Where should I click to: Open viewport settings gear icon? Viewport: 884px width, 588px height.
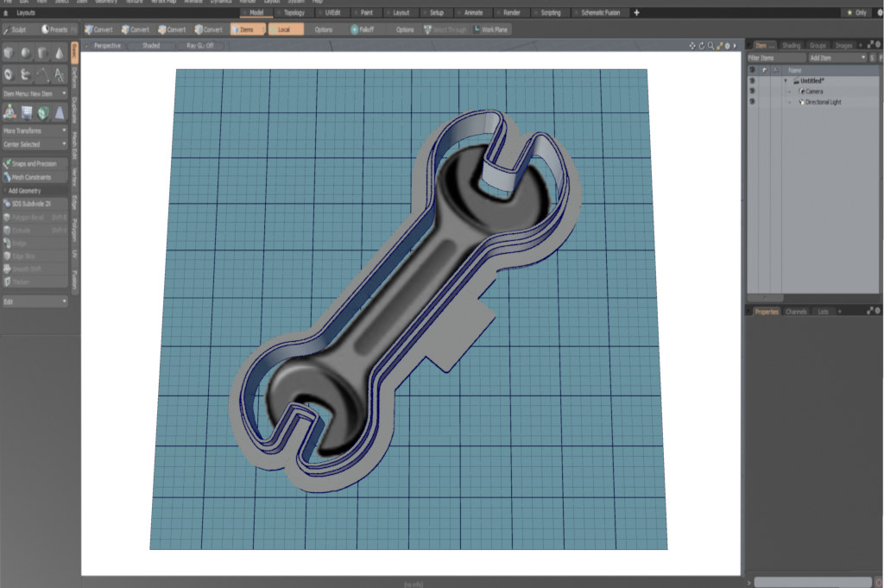pos(726,45)
